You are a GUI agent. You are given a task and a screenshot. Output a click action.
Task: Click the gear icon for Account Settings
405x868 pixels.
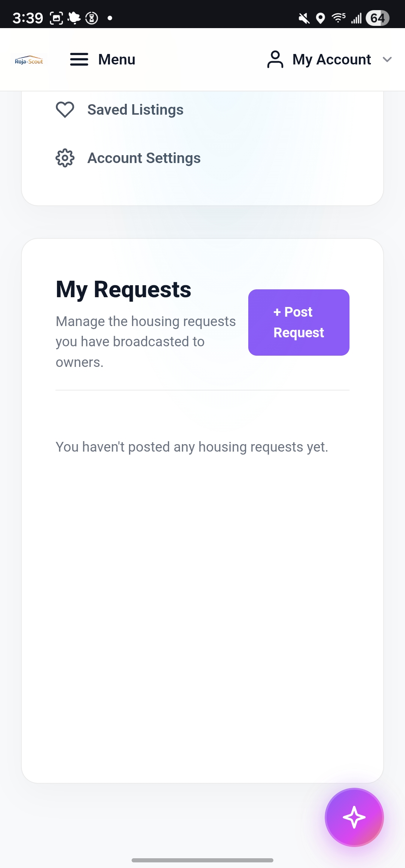click(65, 158)
